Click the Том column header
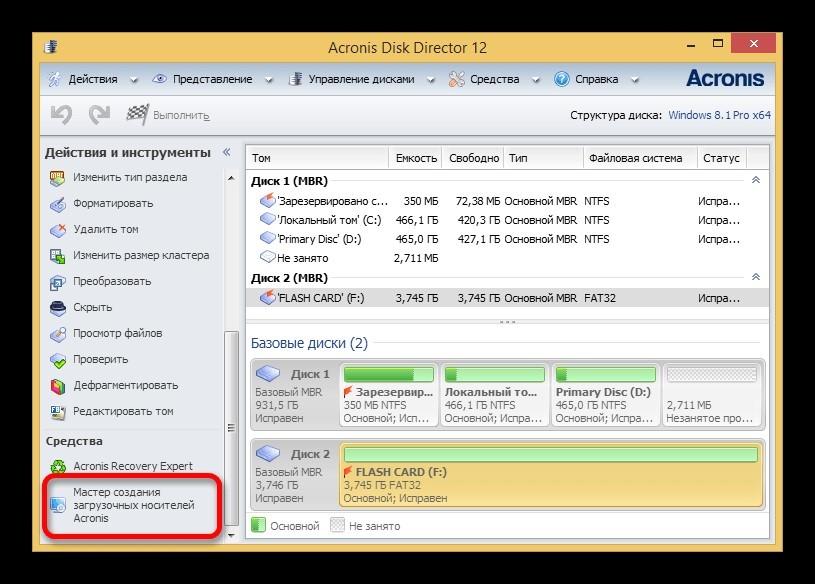Image resolution: width=815 pixels, height=584 pixels. pyautogui.click(x=318, y=158)
